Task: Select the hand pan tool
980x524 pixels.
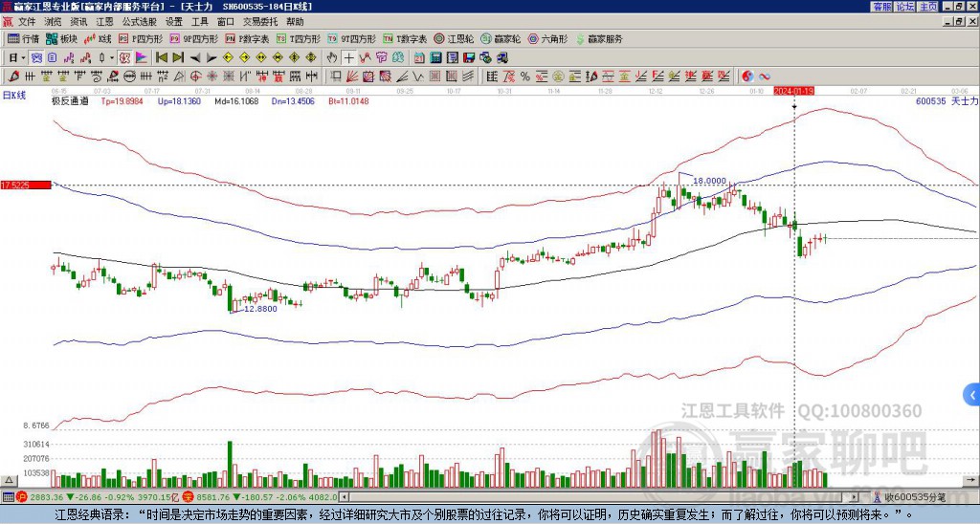Action: click(x=332, y=57)
